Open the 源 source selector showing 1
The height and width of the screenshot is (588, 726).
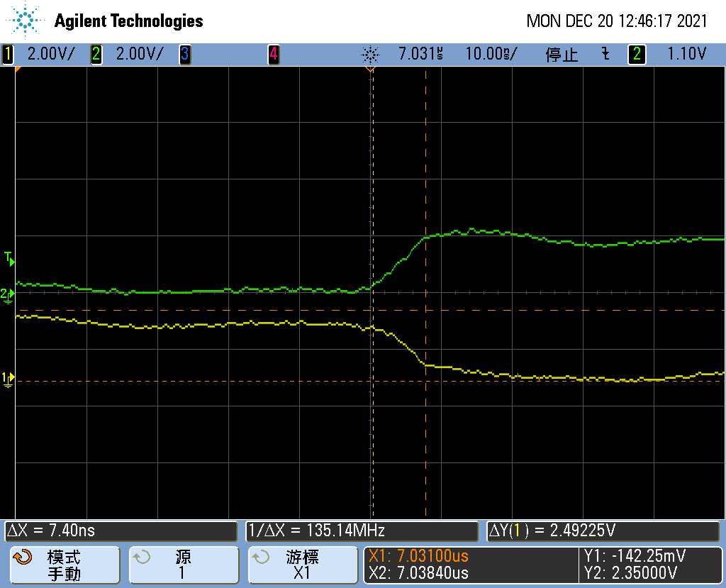(x=184, y=565)
